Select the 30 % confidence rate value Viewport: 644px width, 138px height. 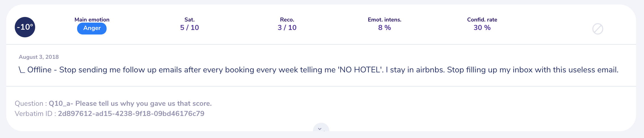coord(482,27)
